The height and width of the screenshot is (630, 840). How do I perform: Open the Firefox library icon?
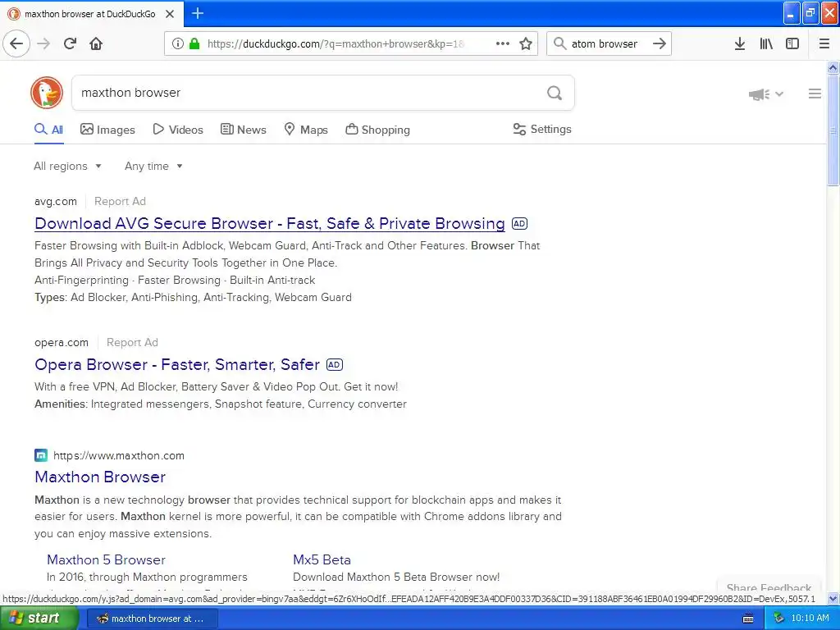coord(766,43)
